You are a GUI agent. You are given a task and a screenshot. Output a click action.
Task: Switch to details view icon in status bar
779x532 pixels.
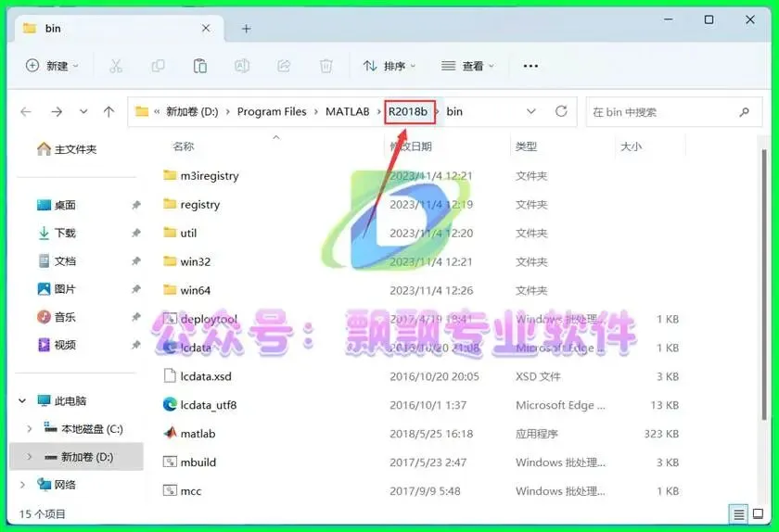(x=739, y=514)
